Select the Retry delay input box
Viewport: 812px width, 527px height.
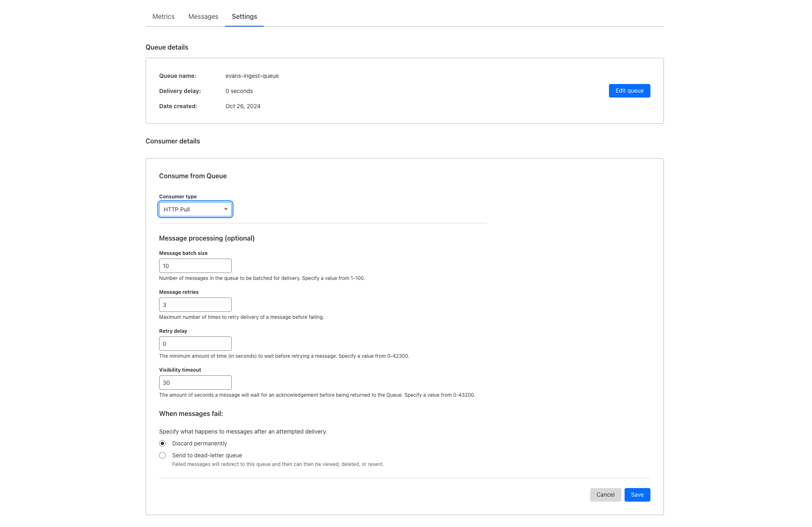pyautogui.click(x=195, y=343)
